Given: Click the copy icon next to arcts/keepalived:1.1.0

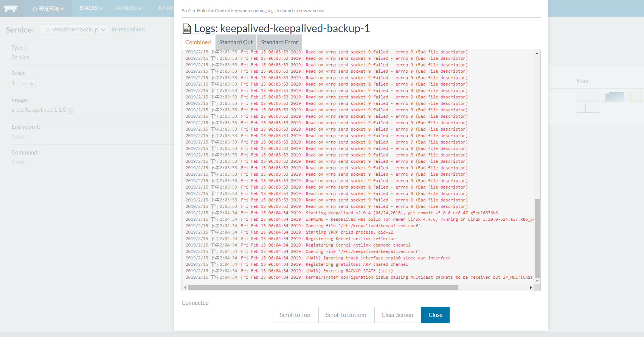Looking at the screenshot, I should 71,111.
